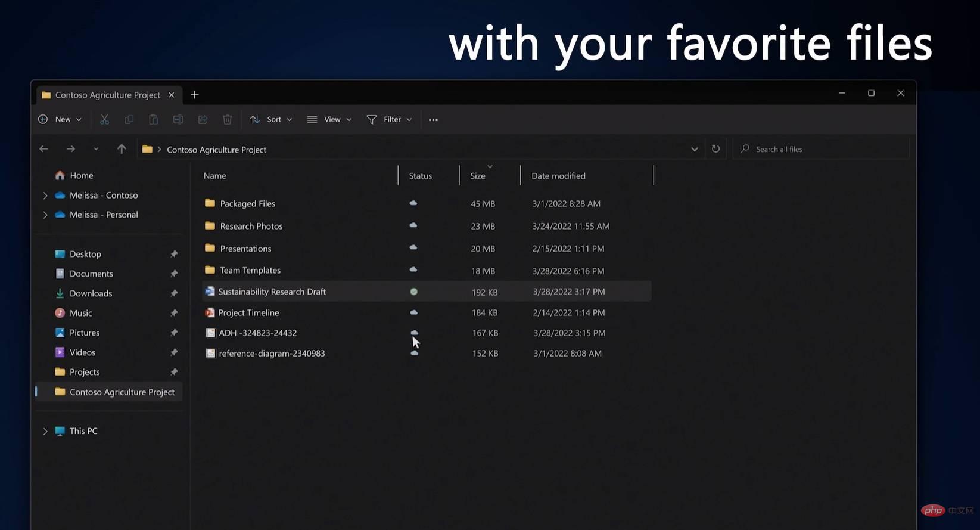Open the New dropdown menu
The image size is (980, 530).
coord(60,120)
